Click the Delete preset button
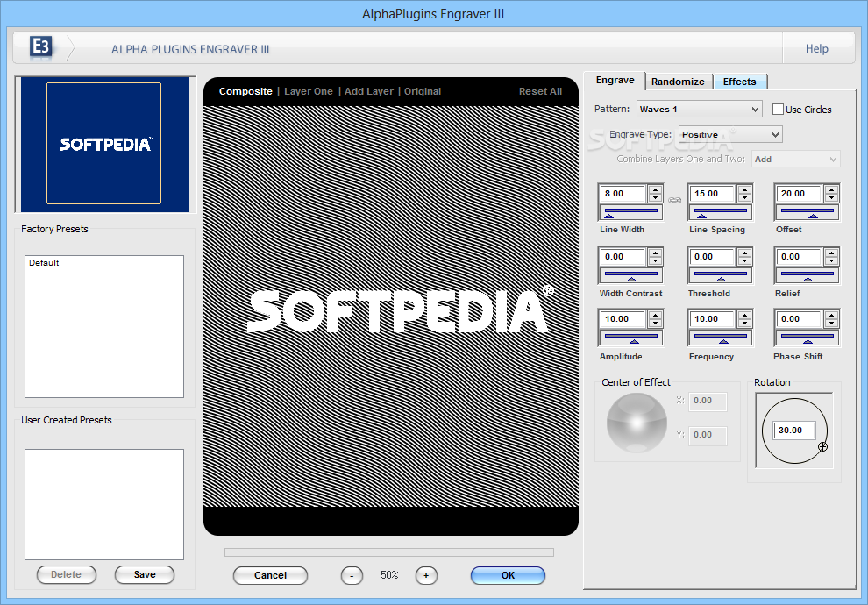Image resolution: width=868 pixels, height=605 pixels. [67, 574]
